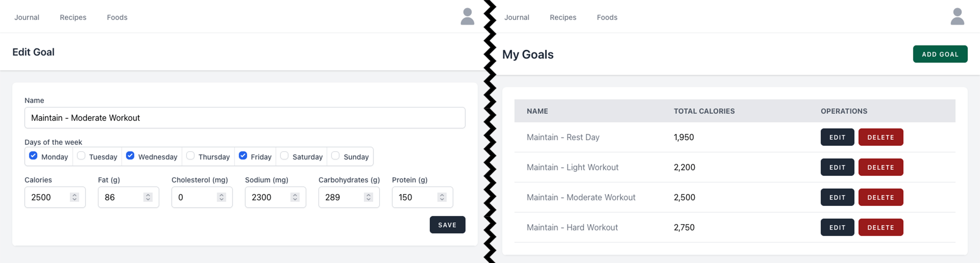
Task: Delete the Maintain - Rest Day goal
Action: (x=880, y=137)
